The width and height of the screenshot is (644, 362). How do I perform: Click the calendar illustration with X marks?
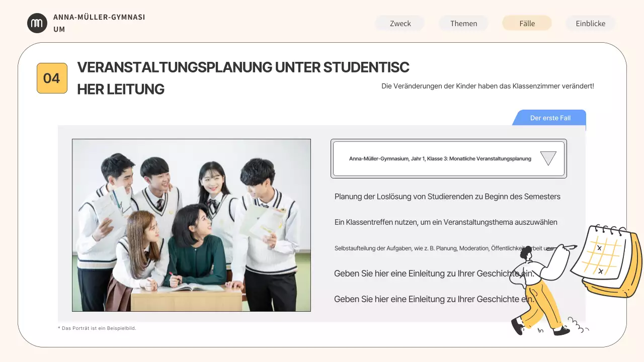coord(604,256)
